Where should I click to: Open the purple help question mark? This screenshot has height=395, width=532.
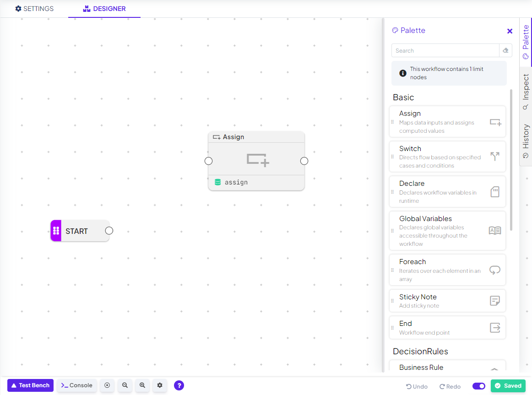[179, 385]
